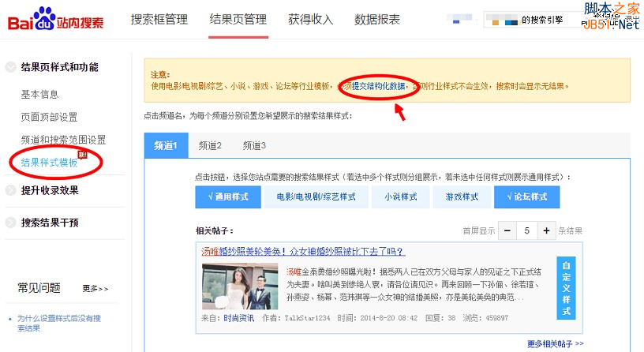Open the 获得收入 menu
The image size is (644, 352).
pyautogui.click(x=310, y=20)
